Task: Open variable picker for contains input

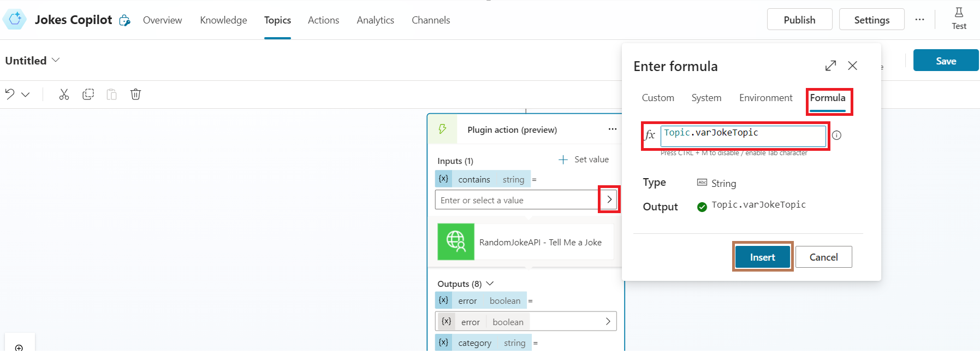Action: (609, 200)
